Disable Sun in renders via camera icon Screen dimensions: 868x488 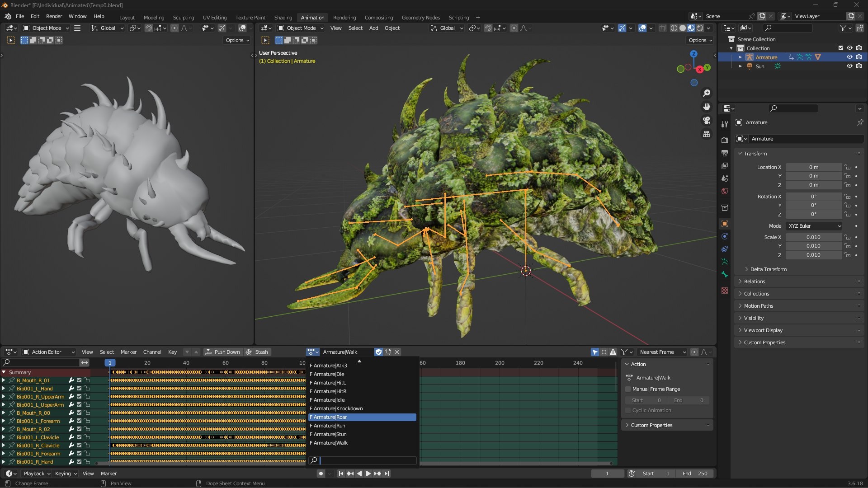859,66
